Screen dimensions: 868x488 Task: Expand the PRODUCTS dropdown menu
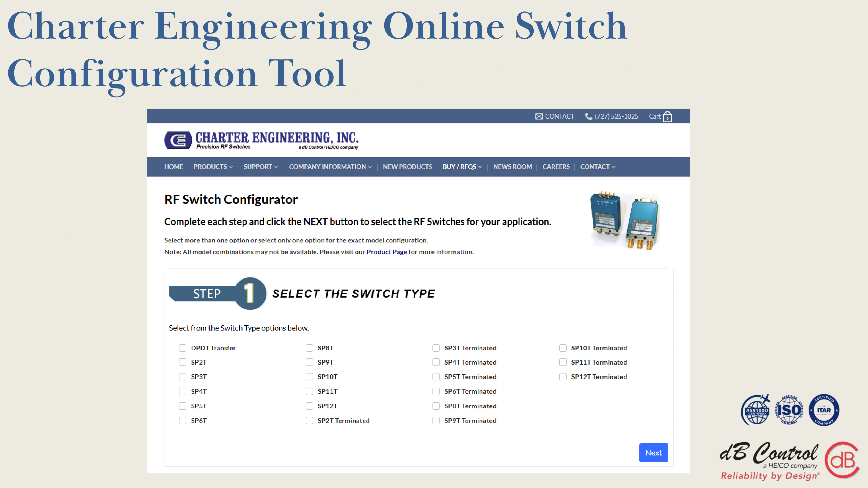click(x=213, y=167)
